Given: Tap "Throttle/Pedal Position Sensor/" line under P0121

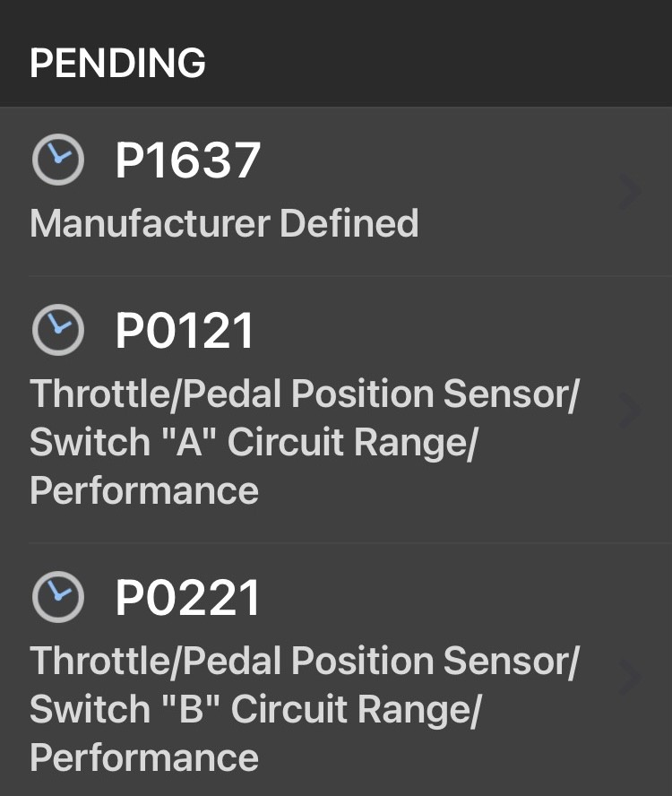Looking at the screenshot, I should 304,394.
